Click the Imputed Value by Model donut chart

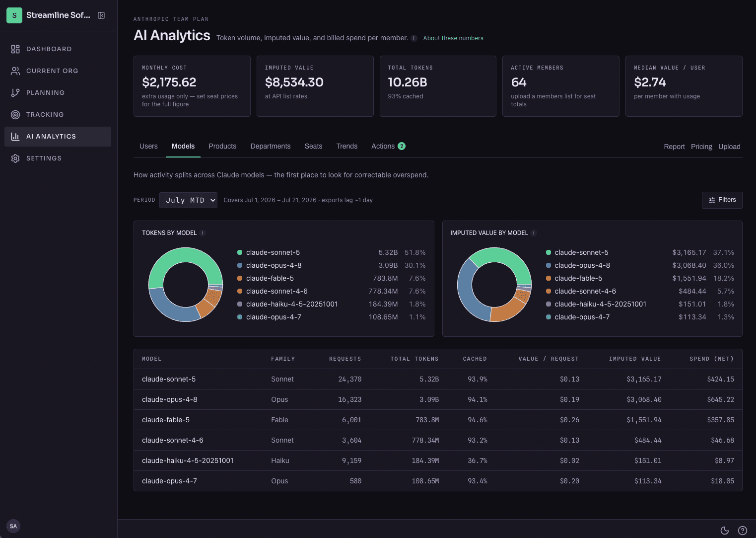494,285
